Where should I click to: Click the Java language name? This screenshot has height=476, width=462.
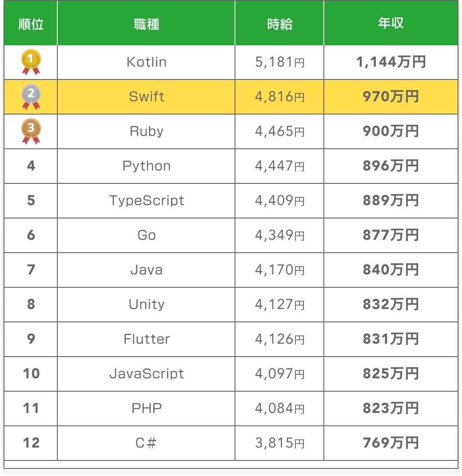point(146,270)
